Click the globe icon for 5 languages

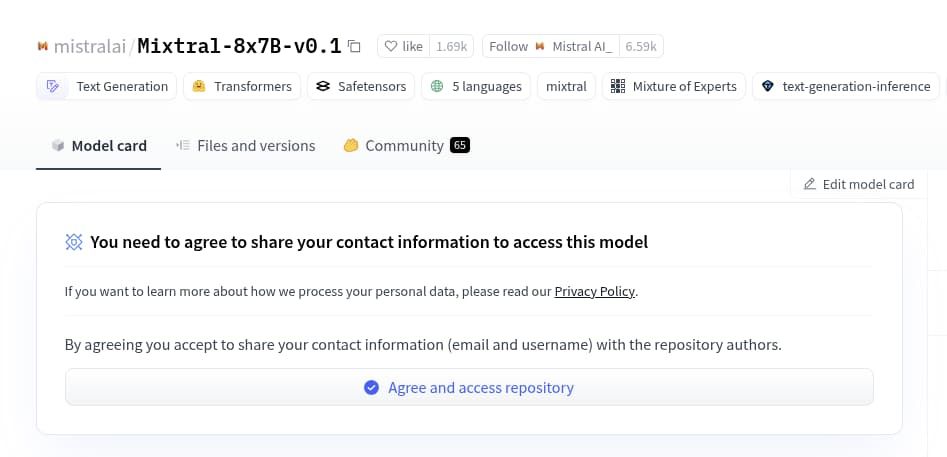pyautogui.click(x=437, y=86)
